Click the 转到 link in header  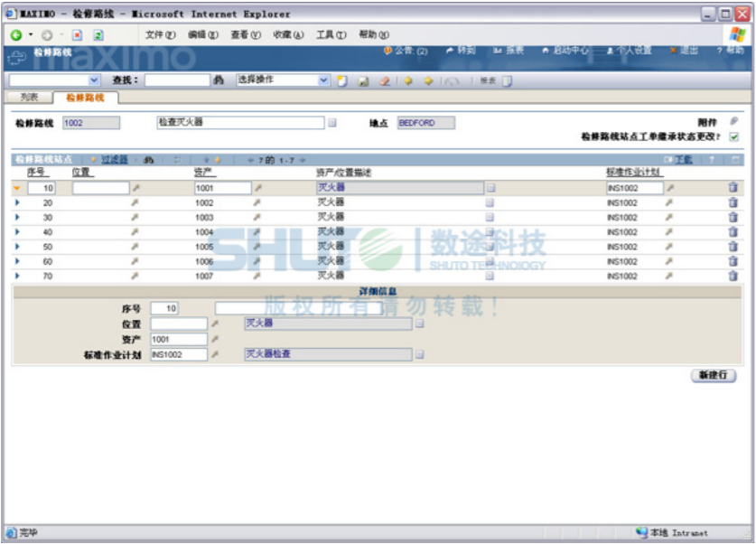(462, 51)
